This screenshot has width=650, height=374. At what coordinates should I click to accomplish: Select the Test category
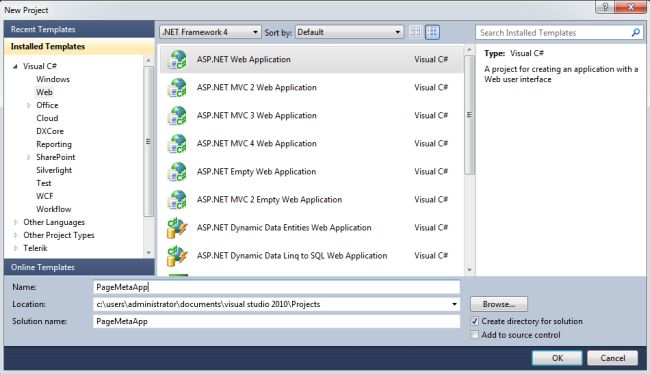click(x=44, y=183)
